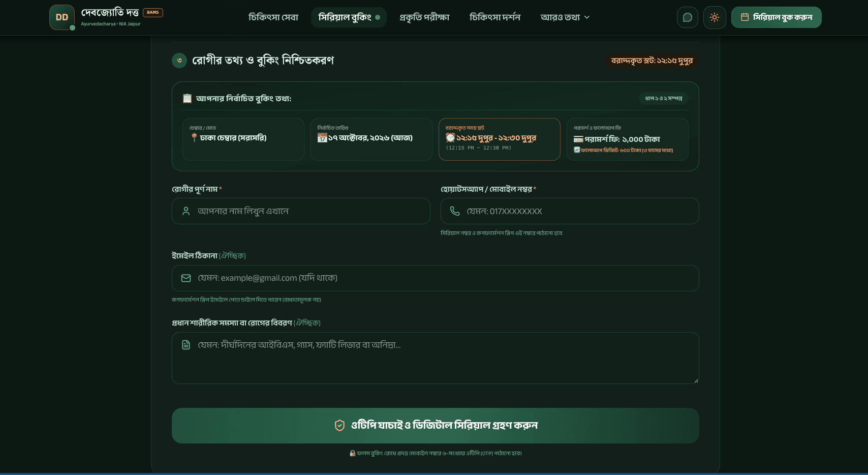Click envelope icon in email field

[x=186, y=278]
